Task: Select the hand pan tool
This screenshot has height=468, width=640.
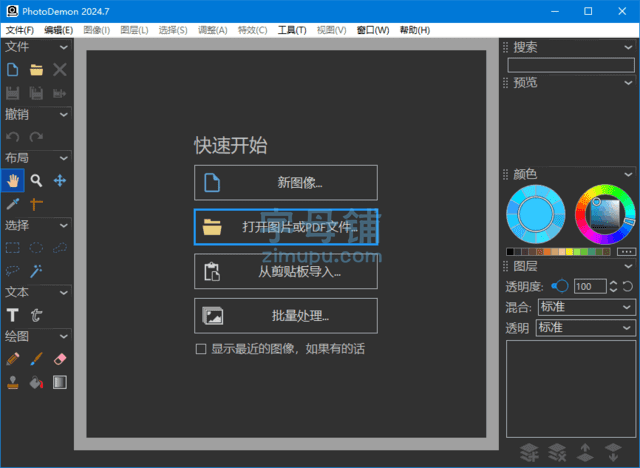Action: [13, 180]
